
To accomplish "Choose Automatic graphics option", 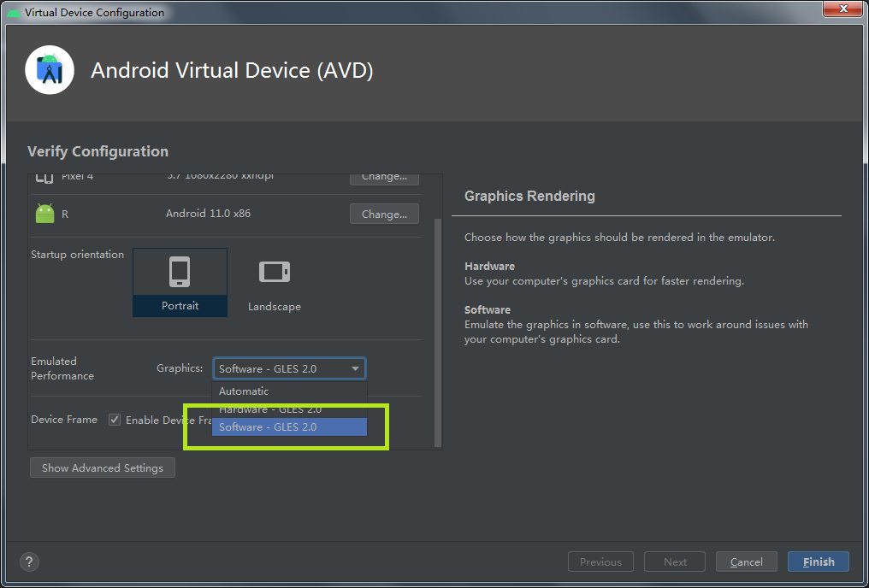I will click(289, 391).
